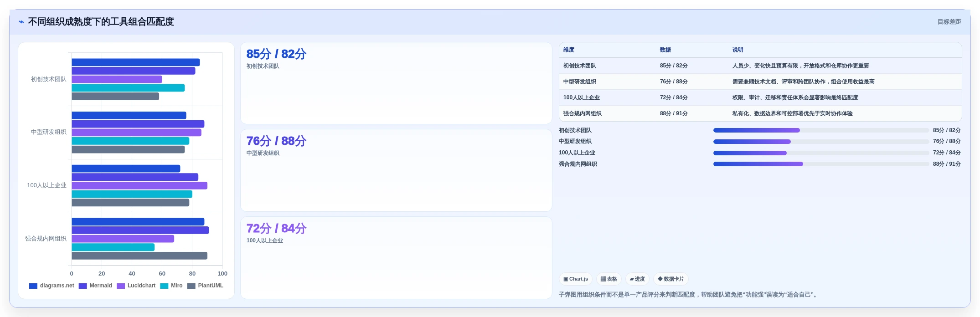Click 初创技术团队 axis label on chart
Viewport: 980px width, 317px height.
tap(49, 79)
